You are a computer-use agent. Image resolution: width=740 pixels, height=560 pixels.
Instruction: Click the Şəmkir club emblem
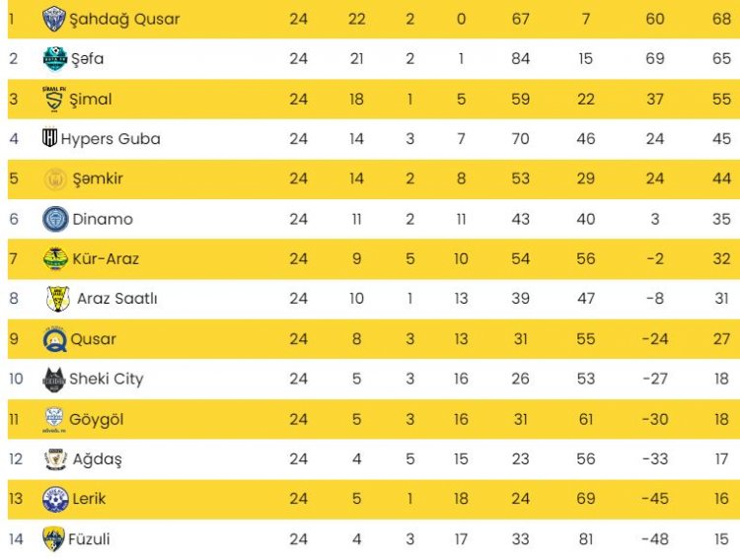(x=55, y=179)
